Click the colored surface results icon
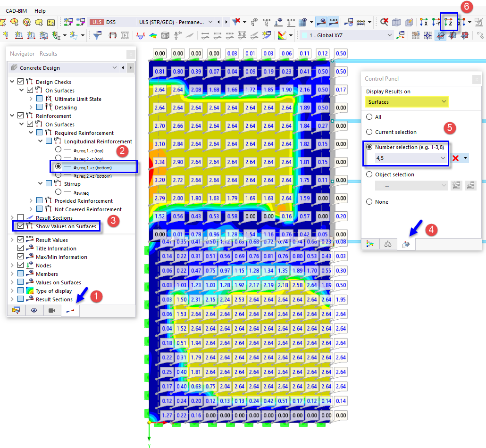Viewport: 486px width, 448px height. pyautogui.click(x=153, y=36)
